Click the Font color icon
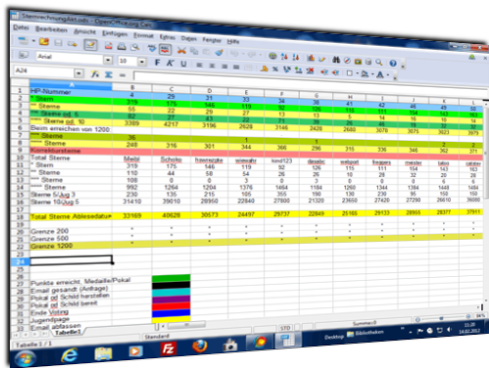 [380, 75]
